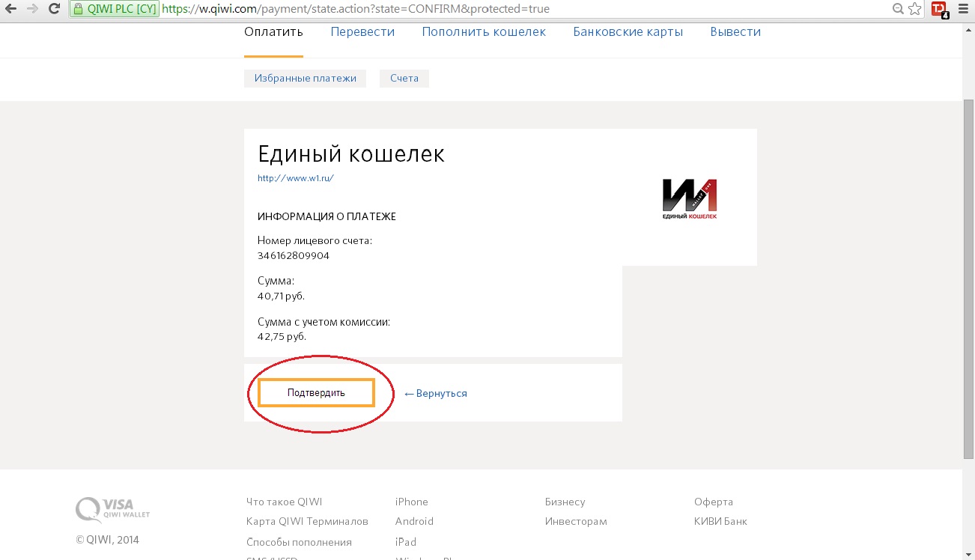Click the zoom magnifier icon in address bar

[x=899, y=9]
